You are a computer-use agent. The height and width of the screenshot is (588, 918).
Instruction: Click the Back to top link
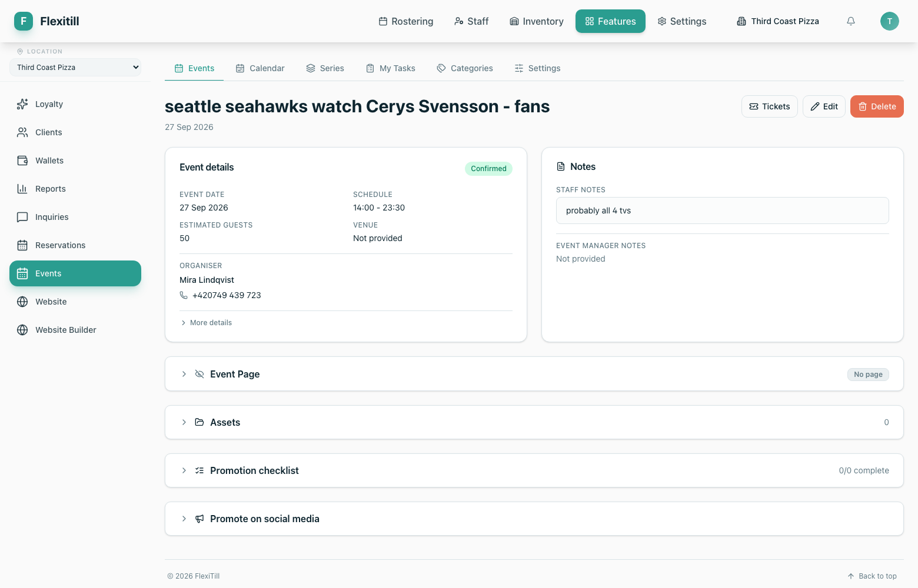coord(872,576)
